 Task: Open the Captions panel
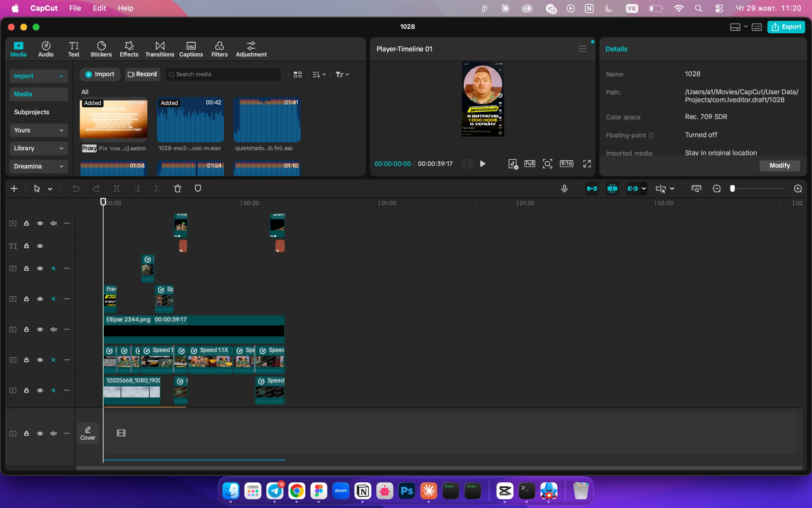191,49
